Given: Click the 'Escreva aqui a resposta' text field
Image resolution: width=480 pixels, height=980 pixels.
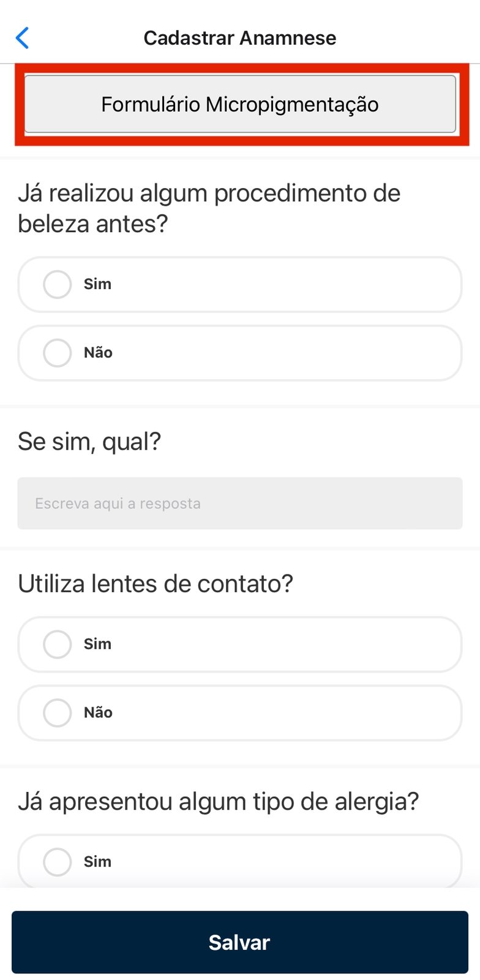Looking at the screenshot, I should click(x=240, y=503).
